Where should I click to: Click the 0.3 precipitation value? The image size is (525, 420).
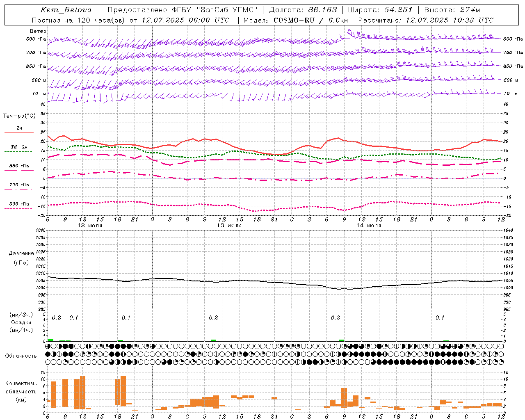[x=56, y=318]
